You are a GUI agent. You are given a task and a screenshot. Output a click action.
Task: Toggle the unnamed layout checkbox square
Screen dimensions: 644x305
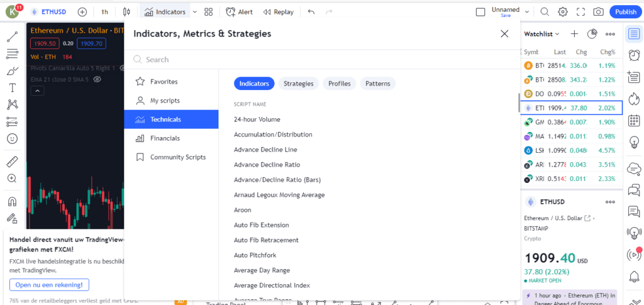pyautogui.click(x=480, y=12)
